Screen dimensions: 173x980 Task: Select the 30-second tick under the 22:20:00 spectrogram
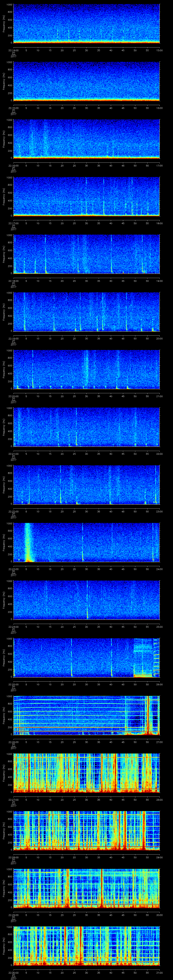tap(87, 396)
